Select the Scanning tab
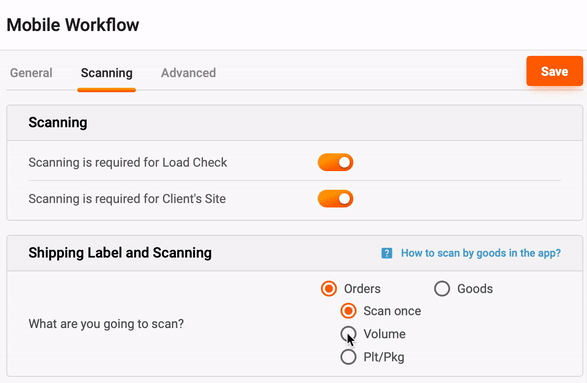 pos(107,73)
